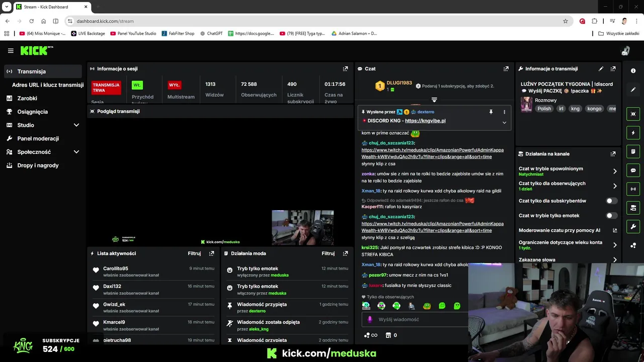Toggle the mod actions document widget icon
The width and height of the screenshot is (644, 362).
(x=633, y=151)
